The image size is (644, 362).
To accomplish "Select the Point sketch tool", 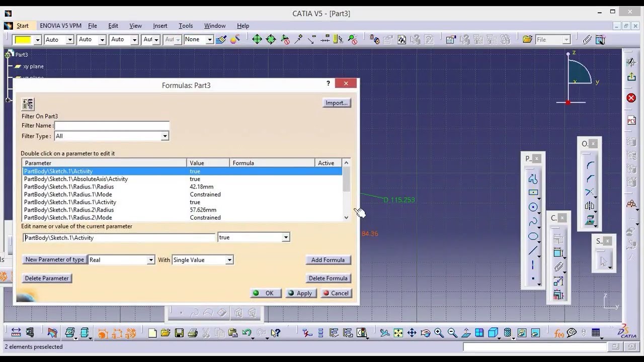I will tap(533, 279).
